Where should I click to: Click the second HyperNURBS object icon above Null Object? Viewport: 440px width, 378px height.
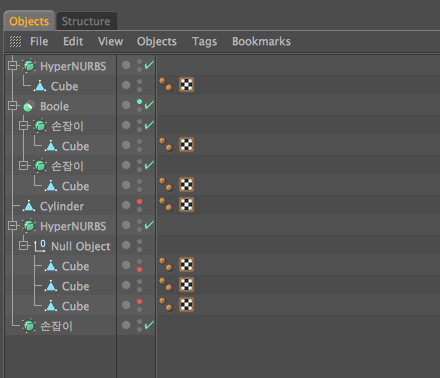tap(29, 226)
